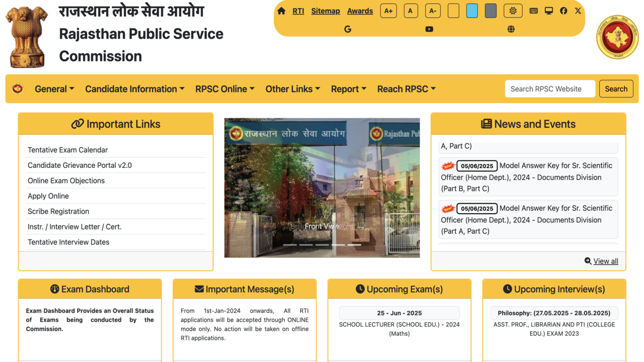This screenshot has height=362, width=644.
Task: Decrease font size with A- button
Action: pos(432,11)
